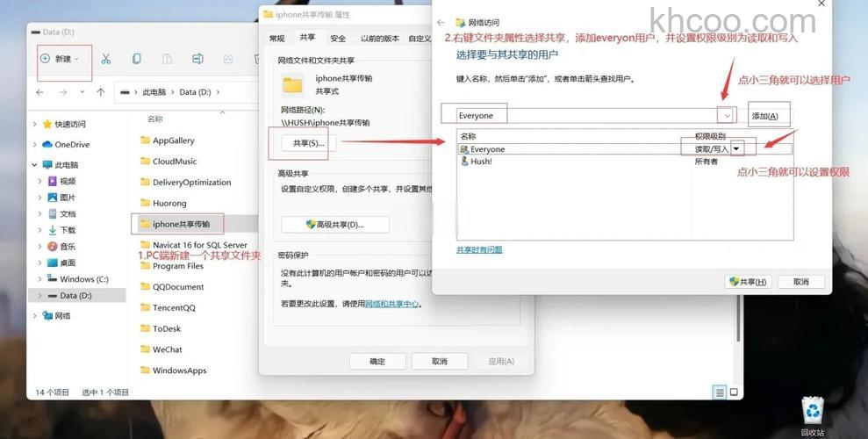
Task: Select the Everyone row in user list
Action: [x=625, y=149]
